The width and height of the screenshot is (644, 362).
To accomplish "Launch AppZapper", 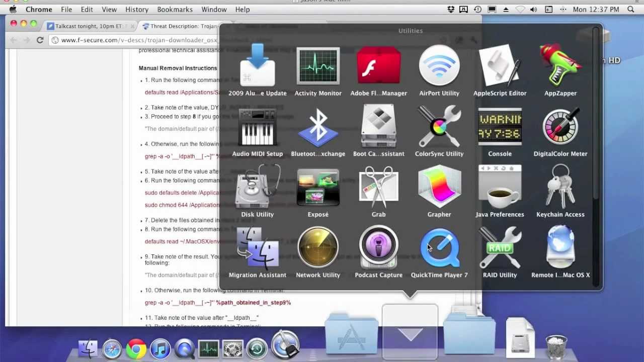I will (560, 69).
